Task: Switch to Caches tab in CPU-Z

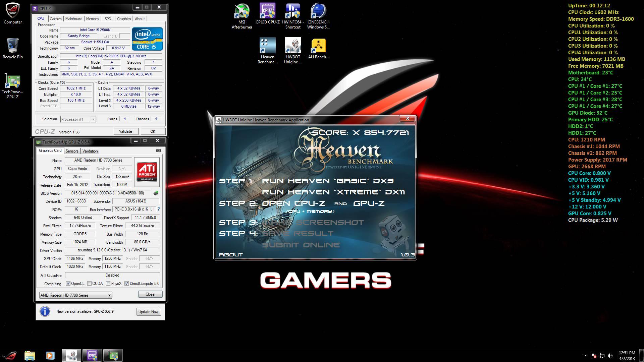Action: pyautogui.click(x=56, y=19)
